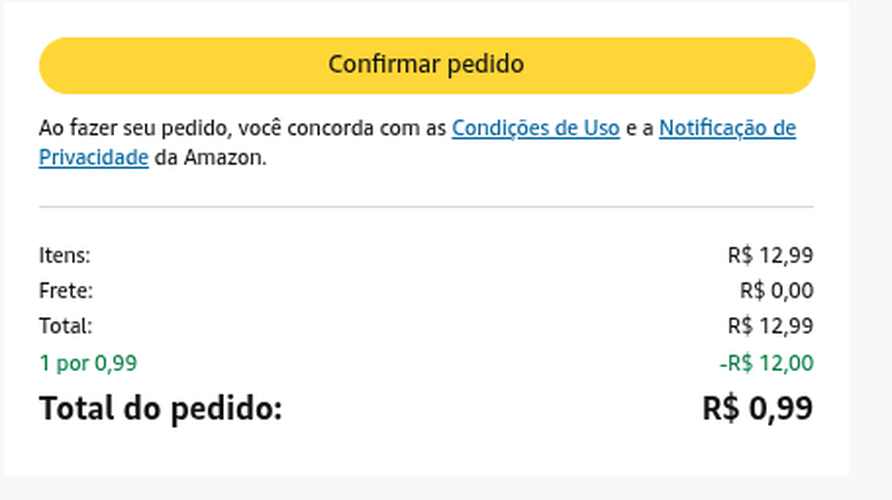
Task: Click the Total do pedido heading
Action: point(160,408)
